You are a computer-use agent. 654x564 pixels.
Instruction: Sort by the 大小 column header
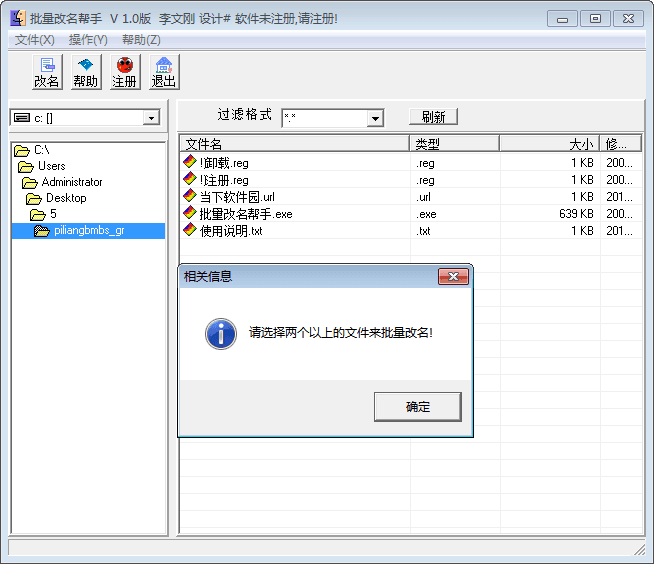click(549, 144)
